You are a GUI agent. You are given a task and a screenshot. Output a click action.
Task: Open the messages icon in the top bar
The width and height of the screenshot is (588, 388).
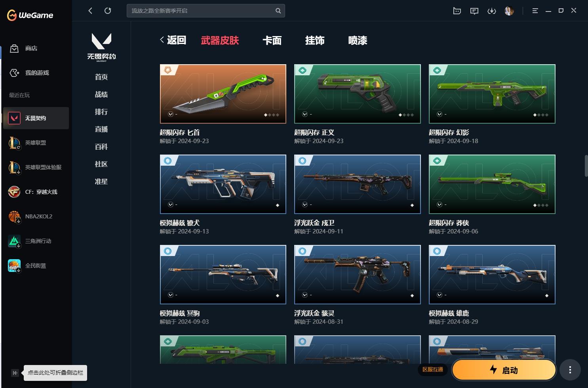[x=474, y=11]
